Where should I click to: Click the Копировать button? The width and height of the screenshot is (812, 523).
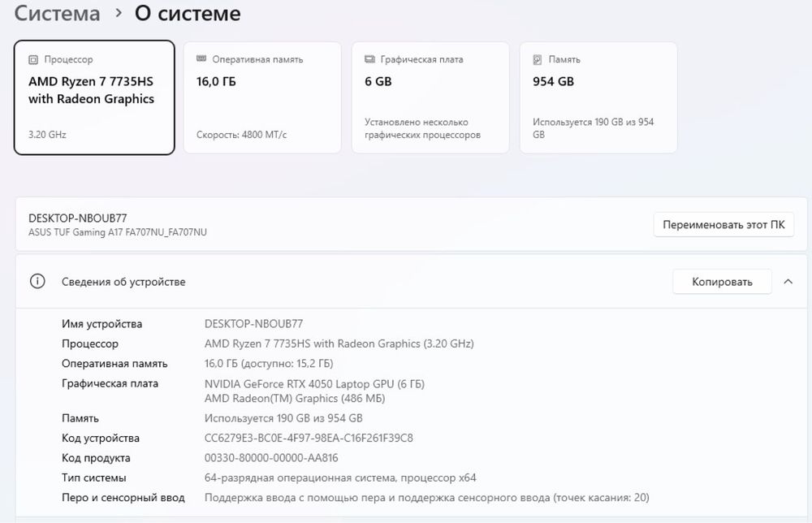pyautogui.click(x=722, y=282)
